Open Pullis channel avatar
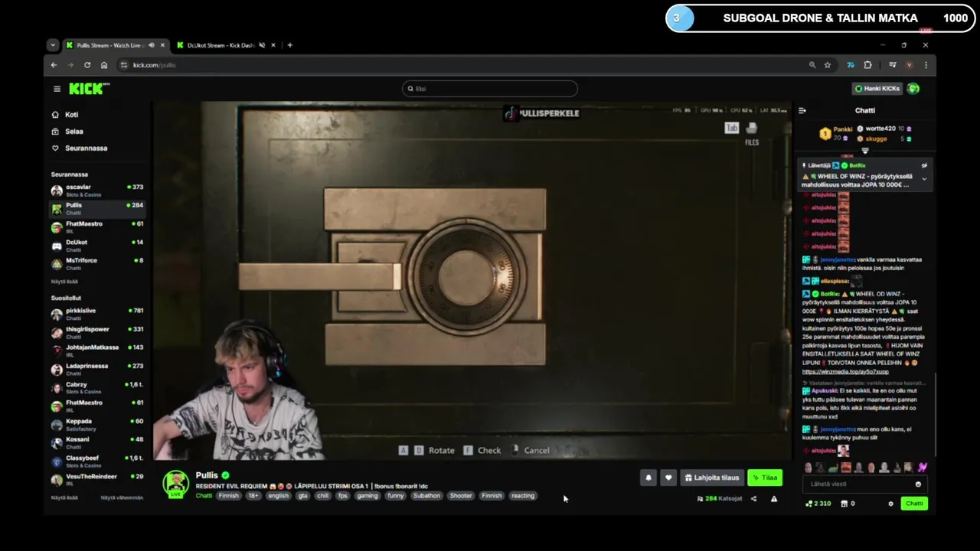This screenshot has width=980, height=551. point(175,484)
